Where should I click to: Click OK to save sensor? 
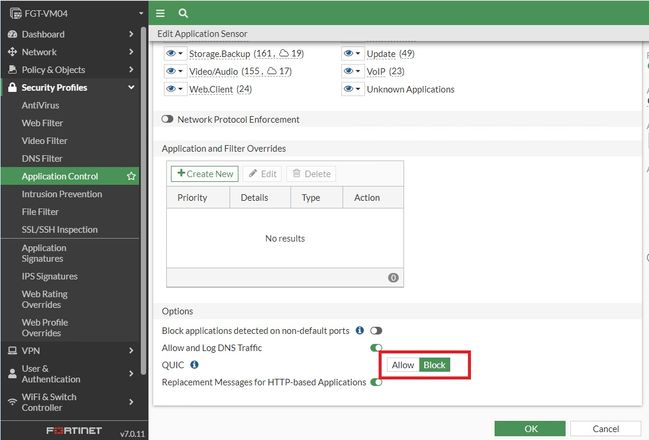click(530, 429)
